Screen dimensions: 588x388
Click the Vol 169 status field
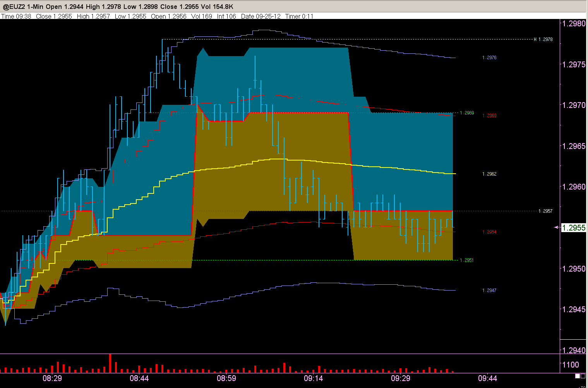click(202, 16)
